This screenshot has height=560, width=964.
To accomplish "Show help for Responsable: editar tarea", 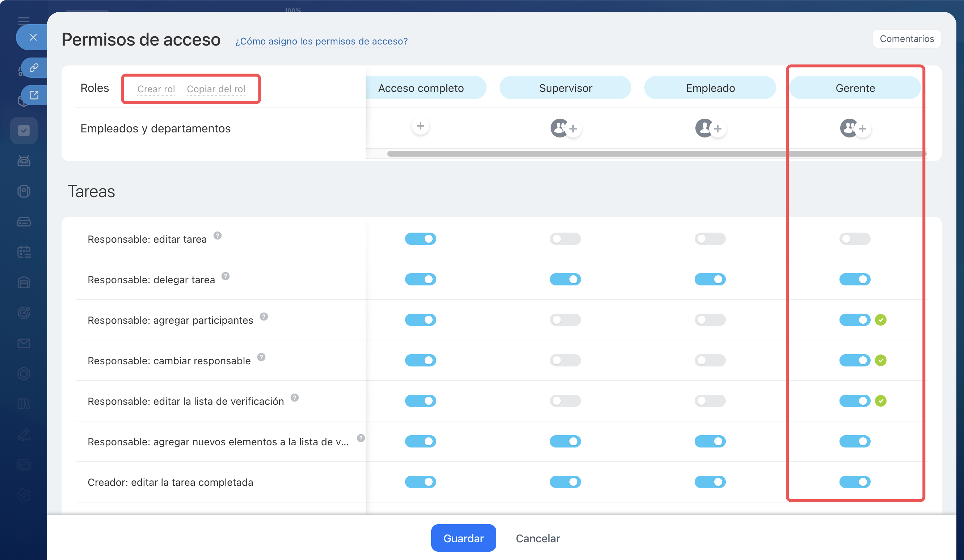I will [217, 236].
